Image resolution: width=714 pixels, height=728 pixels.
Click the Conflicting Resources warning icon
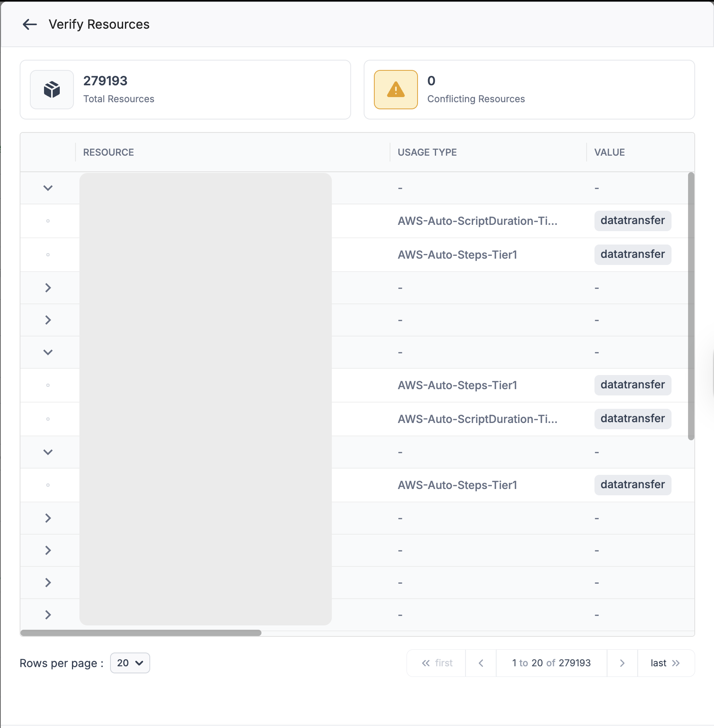pyautogui.click(x=396, y=90)
